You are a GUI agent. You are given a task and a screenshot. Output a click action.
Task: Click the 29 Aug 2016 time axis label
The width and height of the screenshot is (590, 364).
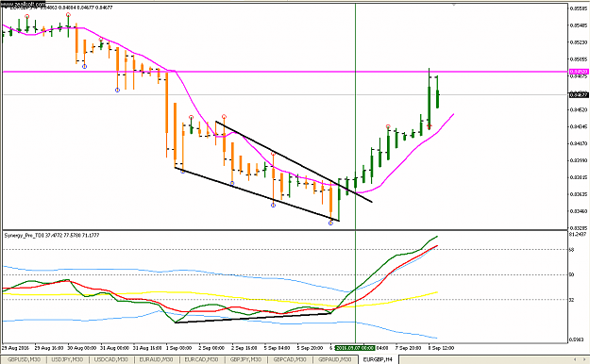(x=15, y=348)
